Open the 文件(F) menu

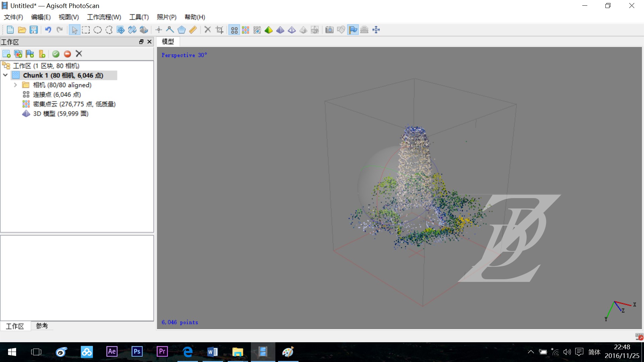click(x=13, y=17)
